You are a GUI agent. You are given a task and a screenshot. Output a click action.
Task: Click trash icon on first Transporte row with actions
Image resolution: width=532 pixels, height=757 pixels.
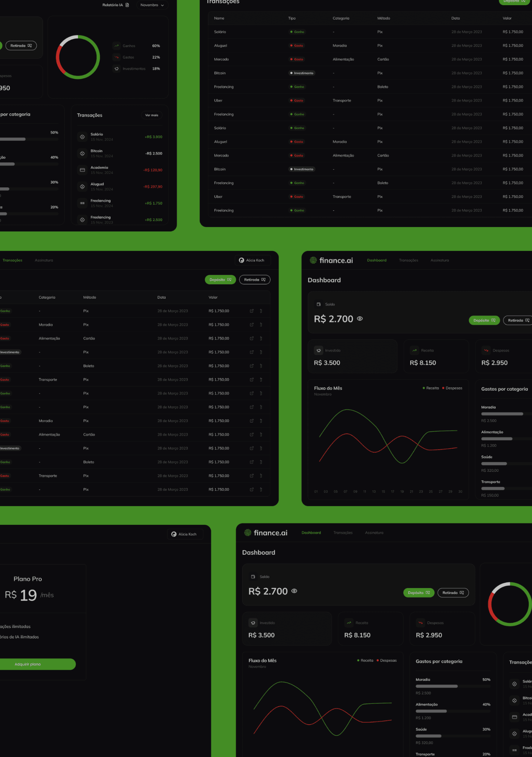click(261, 380)
